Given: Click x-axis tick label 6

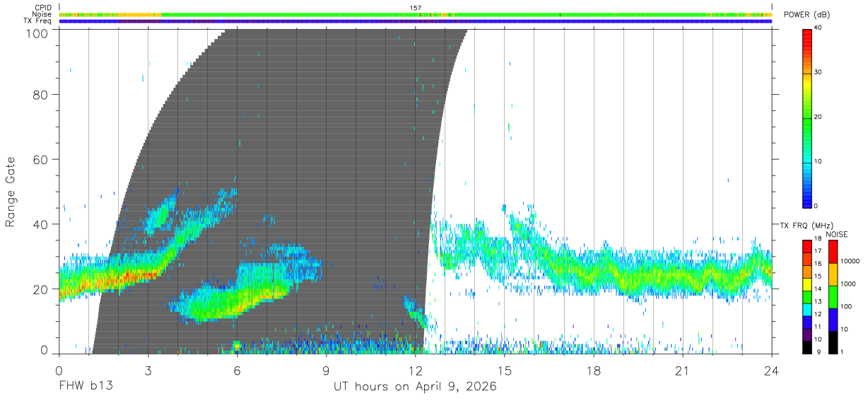Looking at the screenshot, I should (237, 371).
